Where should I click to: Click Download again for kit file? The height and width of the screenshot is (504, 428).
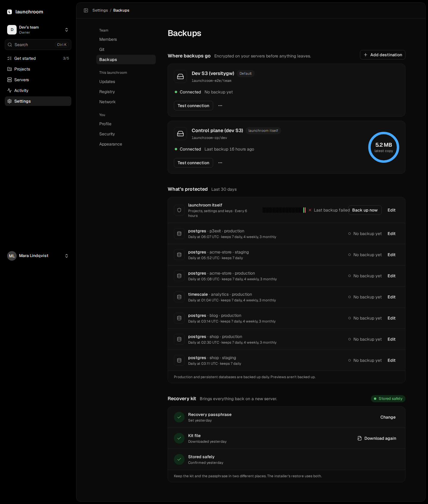tap(377, 438)
